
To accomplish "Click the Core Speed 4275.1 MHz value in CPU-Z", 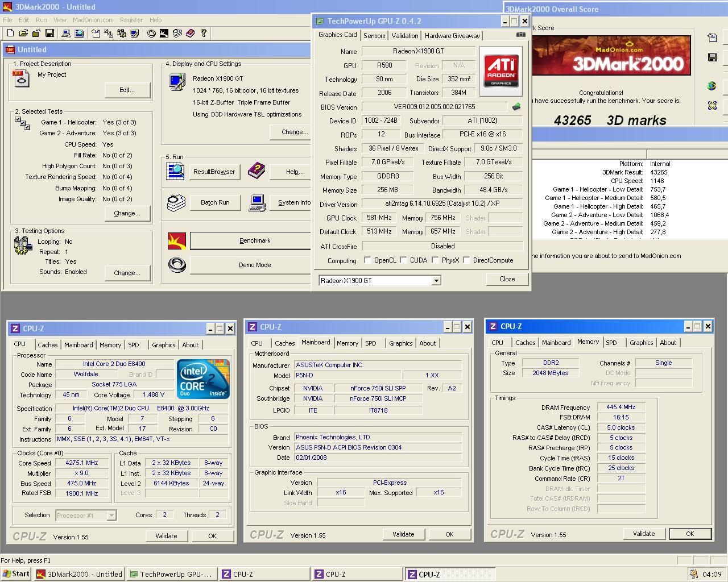I will point(82,463).
